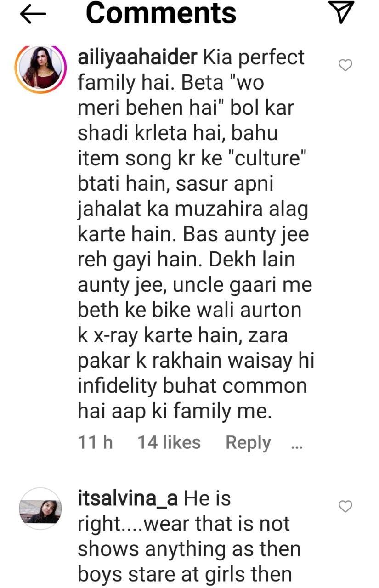Image resolution: width=379 pixels, height=588 pixels.
Task: Click the Comments header title
Action: (161, 13)
